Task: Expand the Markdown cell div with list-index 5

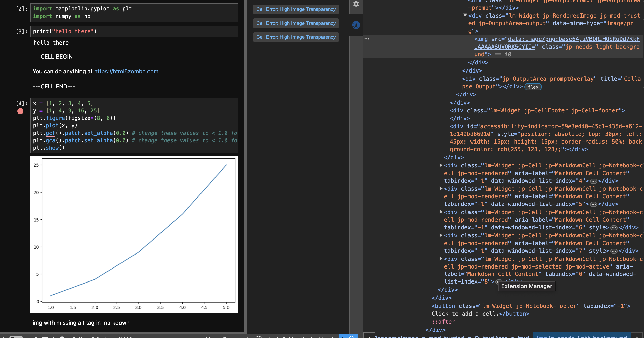Action: tap(441, 189)
